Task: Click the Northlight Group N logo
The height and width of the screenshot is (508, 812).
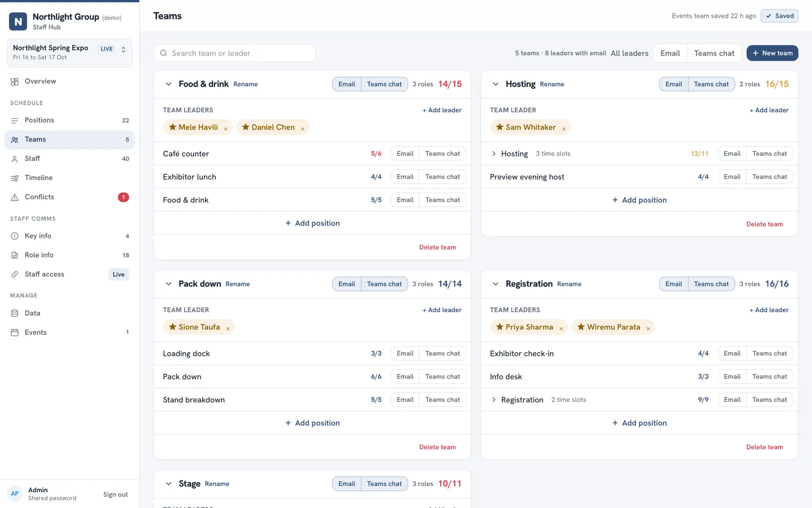Action: point(18,21)
